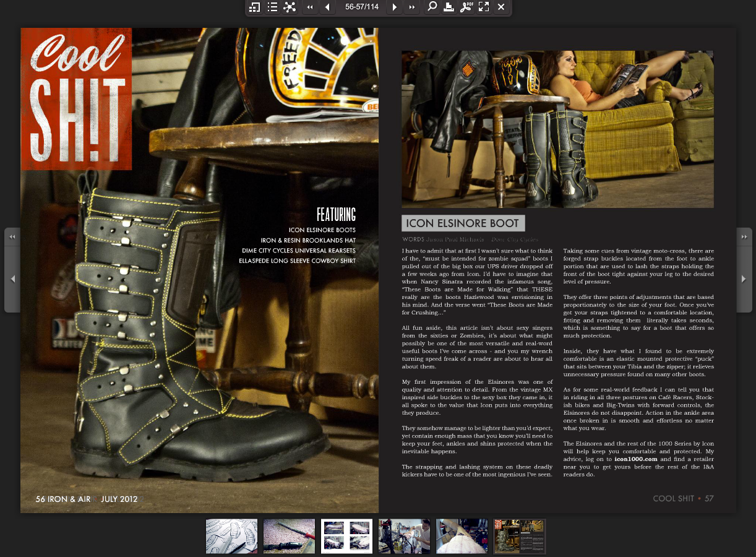Open the page thumbnails grid view
Screen dimensions: 756x557
254,7
